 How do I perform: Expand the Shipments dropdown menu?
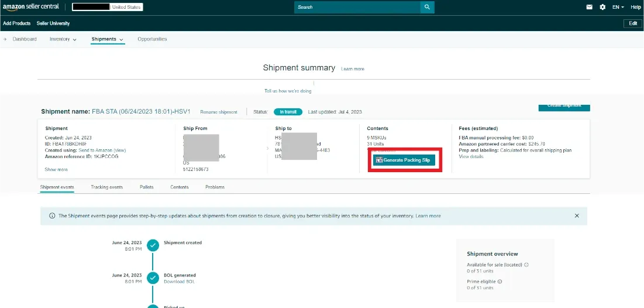pyautogui.click(x=108, y=39)
